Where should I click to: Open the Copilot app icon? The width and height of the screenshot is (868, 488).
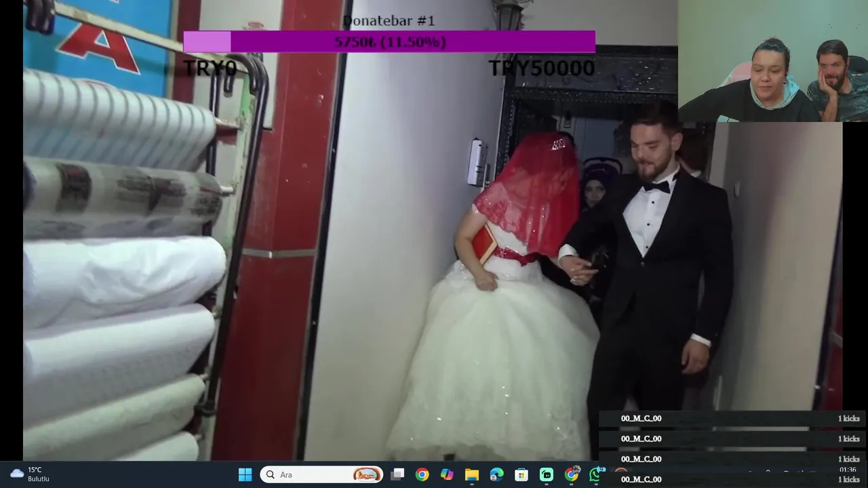(447, 474)
